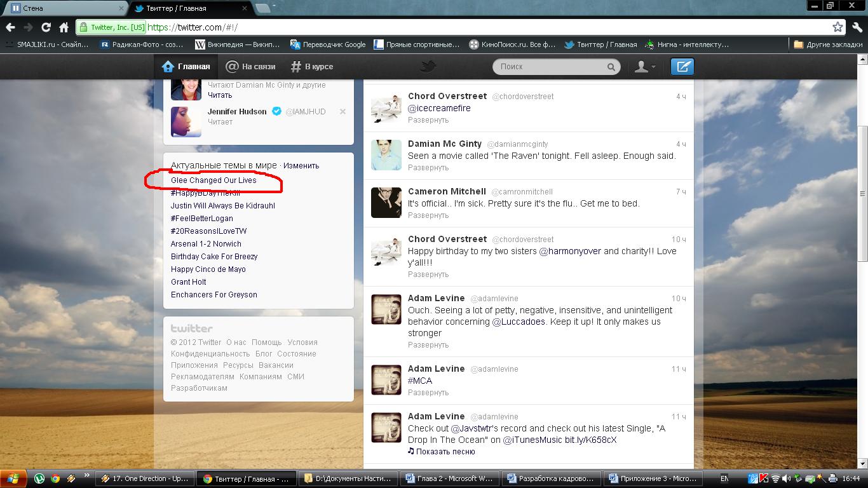Open the bit.ly/K658cX link
Viewport: 868px width, 488px height.
(590, 440)
